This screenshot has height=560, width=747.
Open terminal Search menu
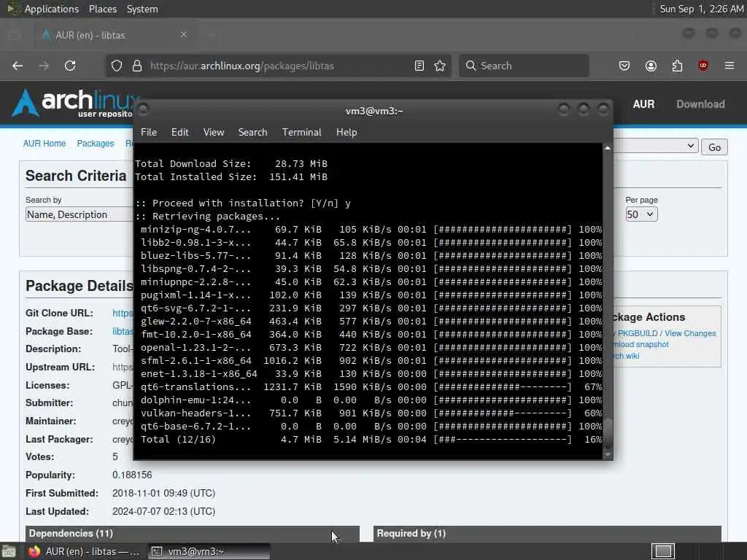[x=252, y=133]
